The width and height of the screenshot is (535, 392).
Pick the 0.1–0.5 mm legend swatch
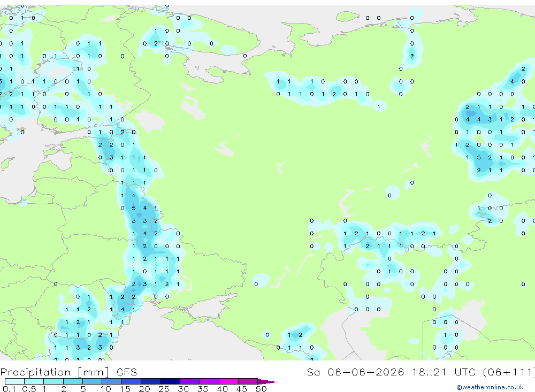(x=14, y=381)
